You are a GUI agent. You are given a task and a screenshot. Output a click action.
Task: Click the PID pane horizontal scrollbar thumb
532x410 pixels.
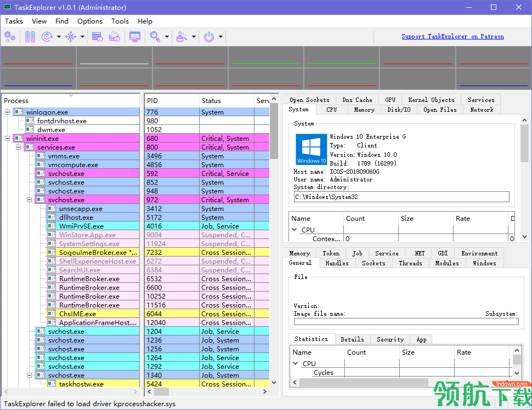tap(161, 392)
